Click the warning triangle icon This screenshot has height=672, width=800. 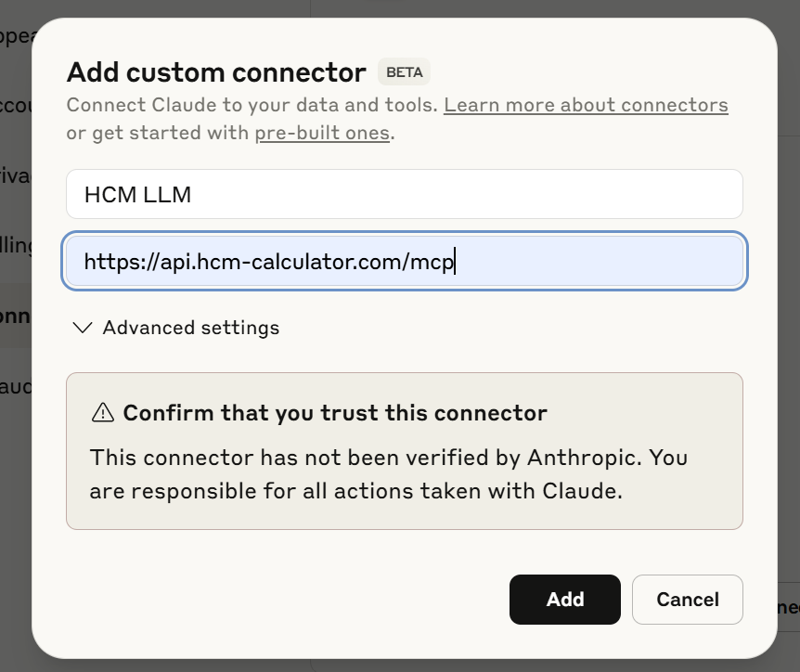[105, 412]
